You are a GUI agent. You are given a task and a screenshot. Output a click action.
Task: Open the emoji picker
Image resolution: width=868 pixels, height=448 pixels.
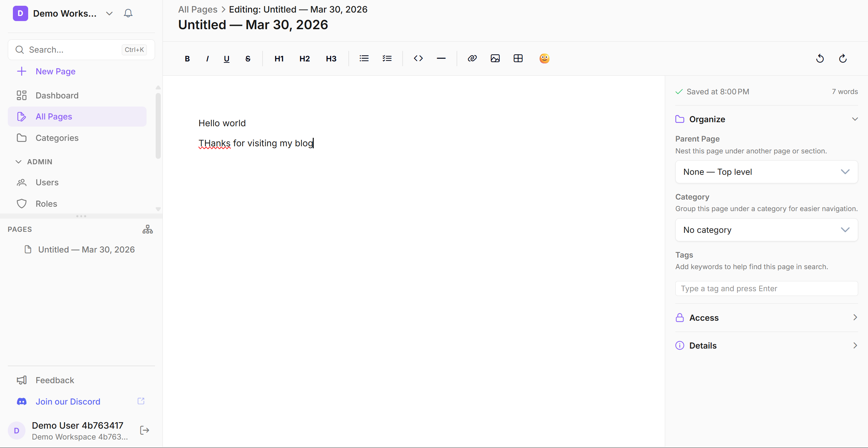pyautogui.click(x=544, y=58)
